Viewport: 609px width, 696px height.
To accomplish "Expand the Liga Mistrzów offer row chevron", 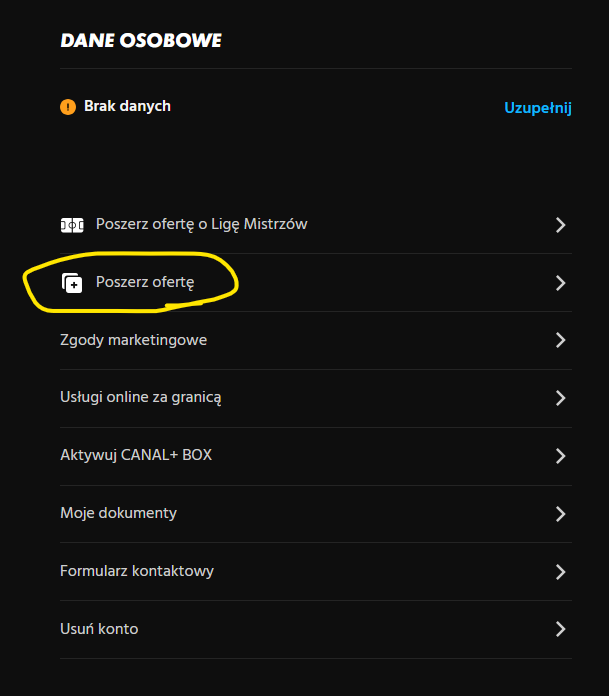I will 560,225.
